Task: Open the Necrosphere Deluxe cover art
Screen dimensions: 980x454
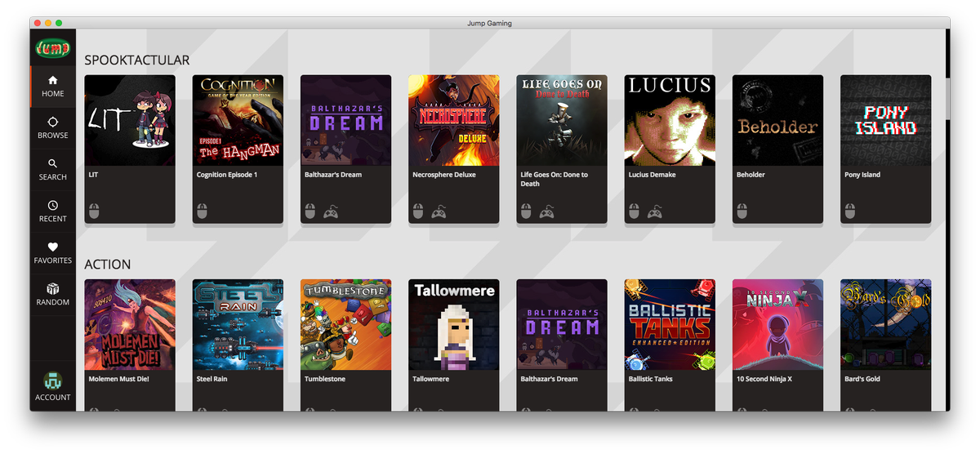Action: 454,120
